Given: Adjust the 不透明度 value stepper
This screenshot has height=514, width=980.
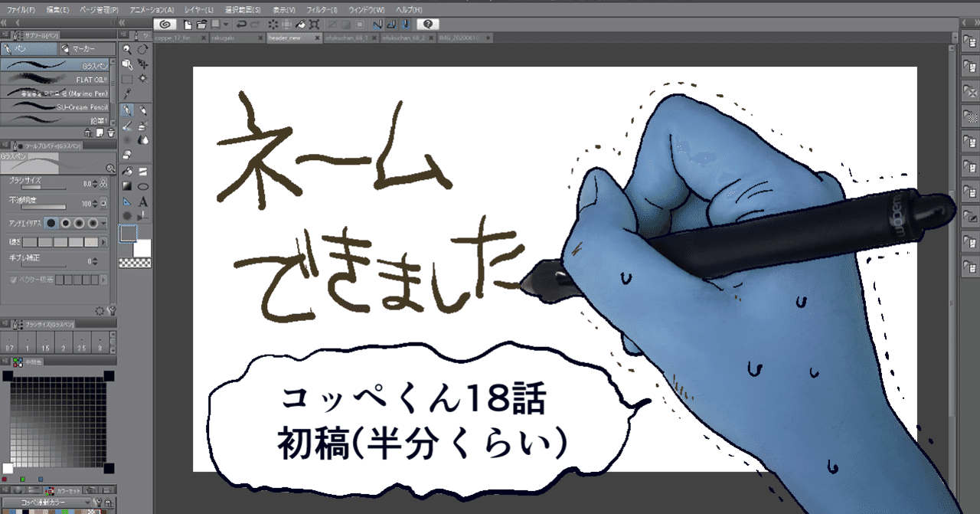Looking at the screenshot, I should click(x=95, y=204).
